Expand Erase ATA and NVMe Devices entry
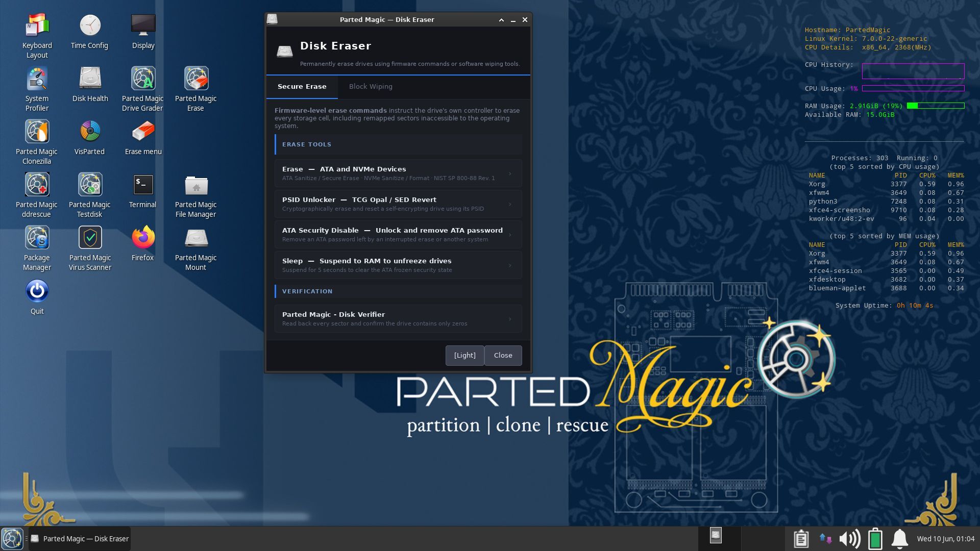 click(x=398, y=173)
